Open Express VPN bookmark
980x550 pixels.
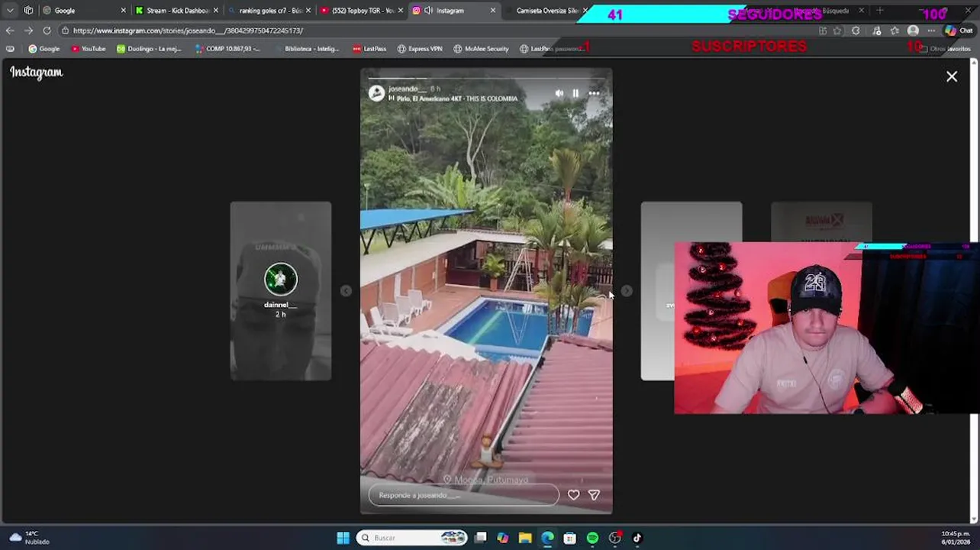(420, 48)
